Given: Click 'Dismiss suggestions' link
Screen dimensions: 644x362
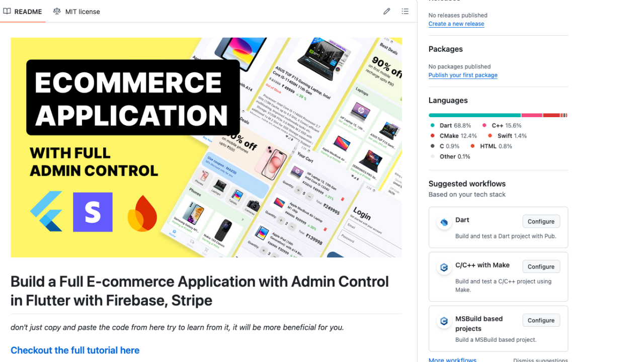Looking at the screenshot, I should tap(540, 360).
